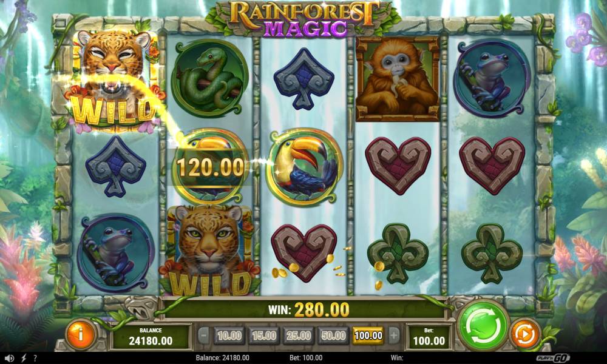Viewport: 607px width, 364px height.
Task: Click the blue frog in bottom-left
Action: pyautogui.click(x=116, y=254)
